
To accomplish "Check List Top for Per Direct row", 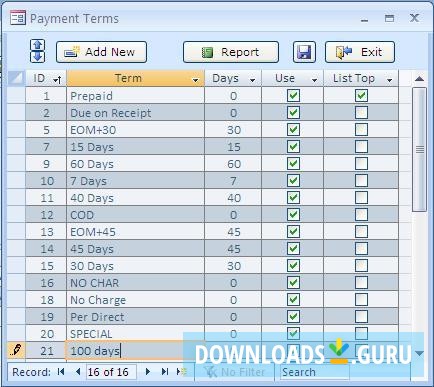I will click(x=361, y=317).
